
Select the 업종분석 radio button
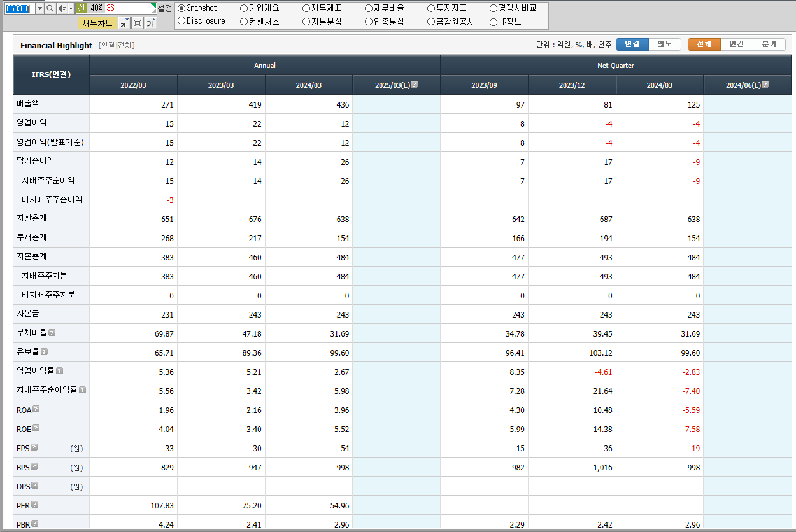coord(369,22)
